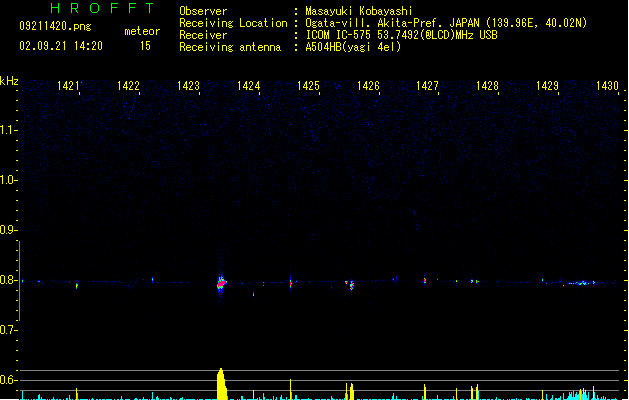This screenshot has height=400, width=629.
Task: Click the 1425 time axis label
Action: click(308, 86)
